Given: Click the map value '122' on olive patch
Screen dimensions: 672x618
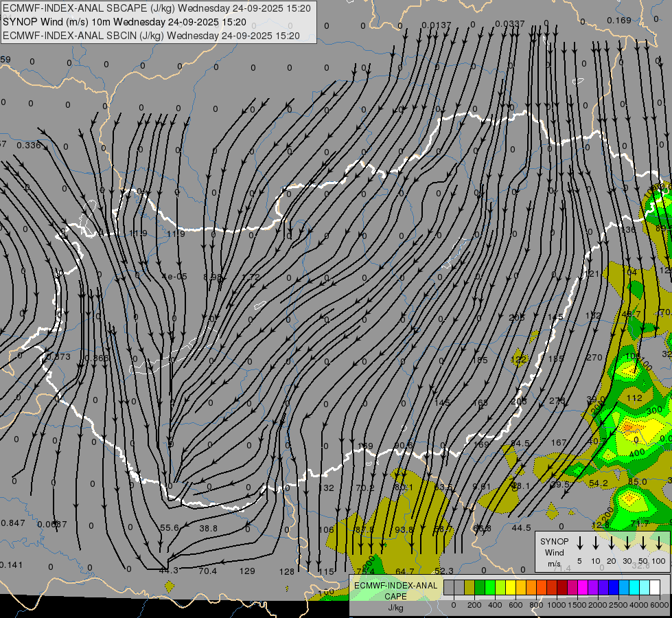Looking at the screenshot, I should pos(518,359).
